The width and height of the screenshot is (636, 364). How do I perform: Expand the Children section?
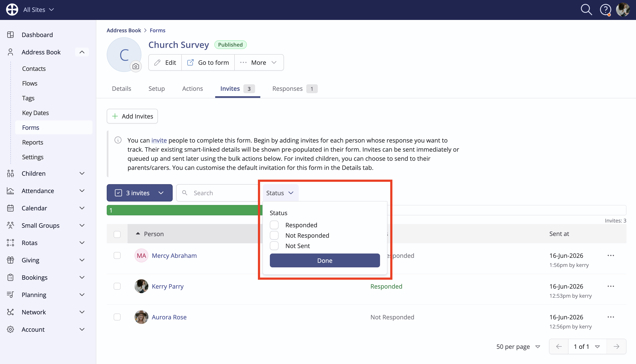82,174
